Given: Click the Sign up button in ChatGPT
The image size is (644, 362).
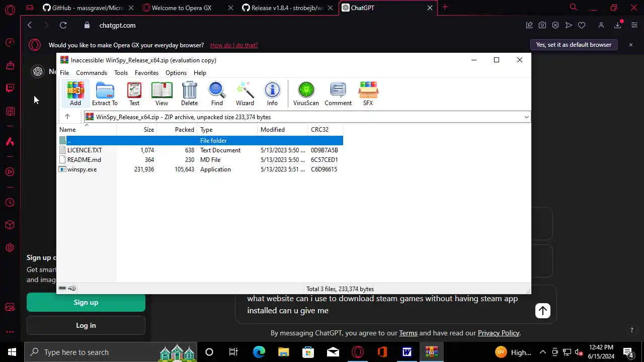Looking at the screenshot, I should (86, 302).
